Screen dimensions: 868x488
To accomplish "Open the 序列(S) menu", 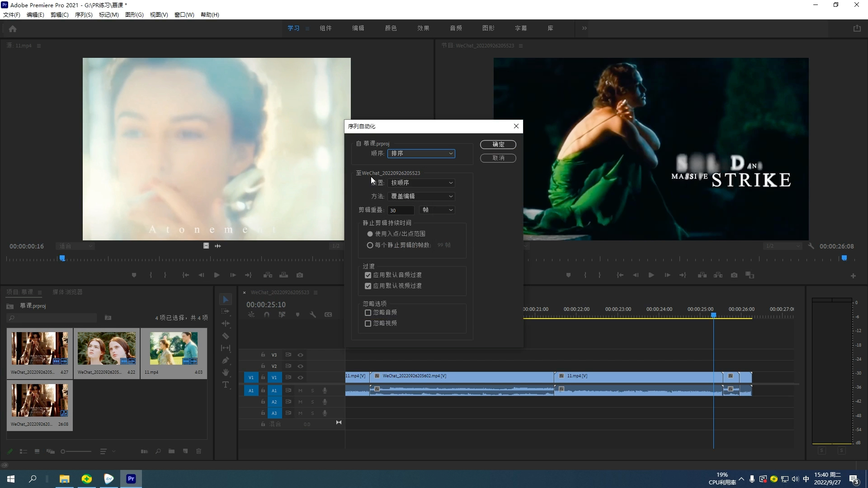I will (x=84, y=15).
